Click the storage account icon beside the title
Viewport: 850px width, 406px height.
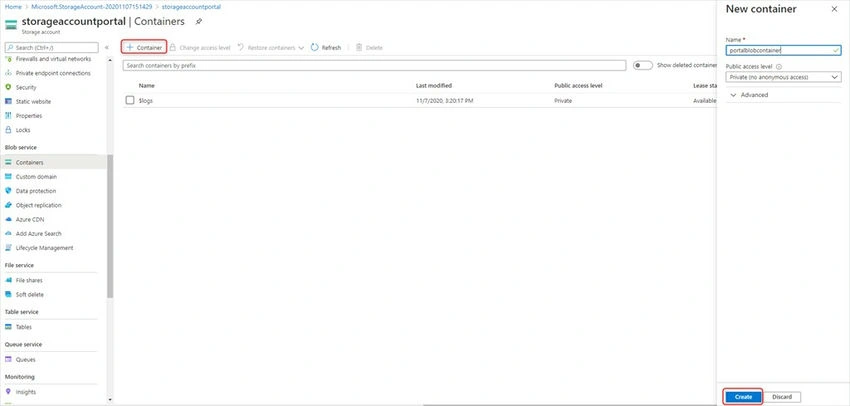point(10,25)
